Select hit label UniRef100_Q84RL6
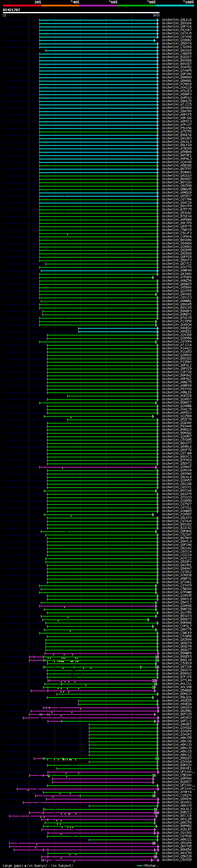 click(177, 447)
